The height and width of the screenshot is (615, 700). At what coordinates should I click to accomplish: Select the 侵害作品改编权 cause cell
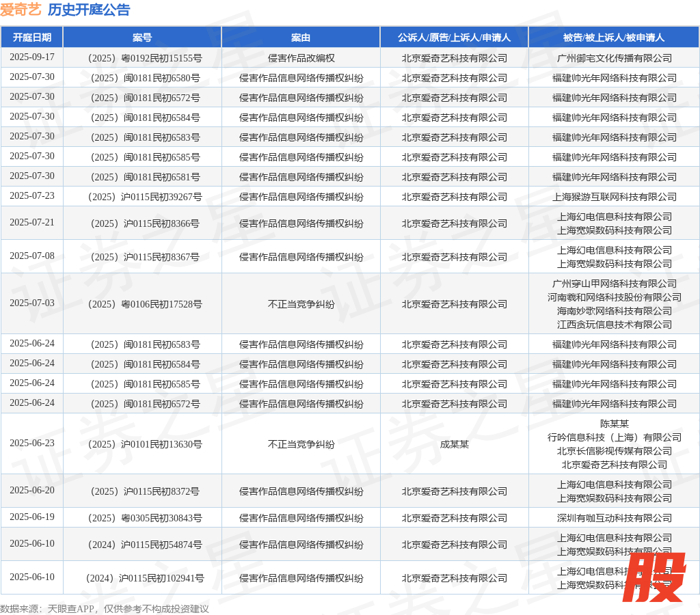(301, 58)
